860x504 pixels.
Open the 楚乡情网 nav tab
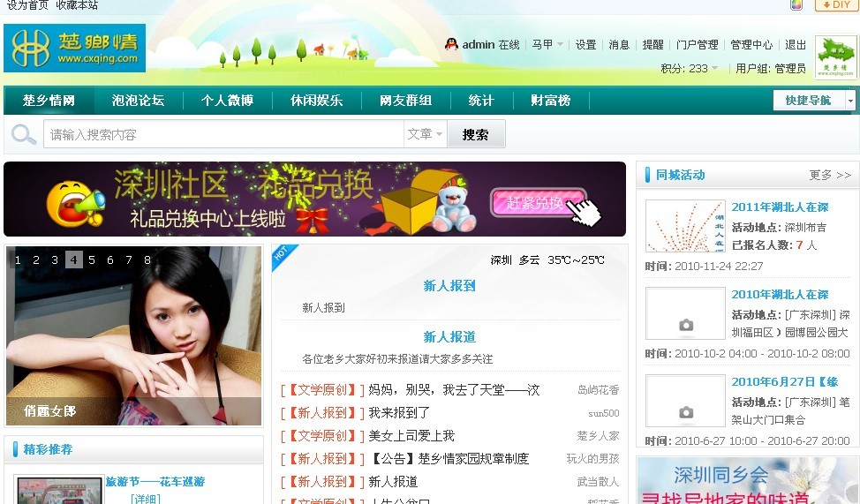click(49, 101)
